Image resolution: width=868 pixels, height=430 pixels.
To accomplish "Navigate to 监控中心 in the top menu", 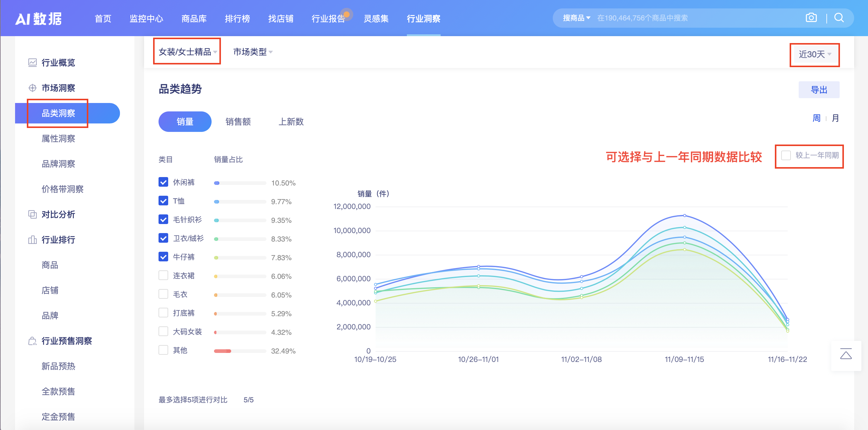I will 146,19.
